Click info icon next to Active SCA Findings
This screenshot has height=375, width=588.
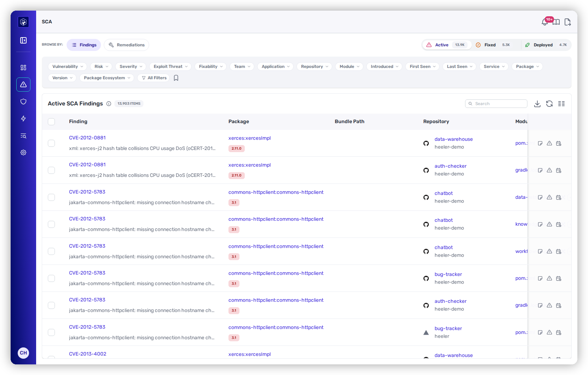(x=109, y=104)
